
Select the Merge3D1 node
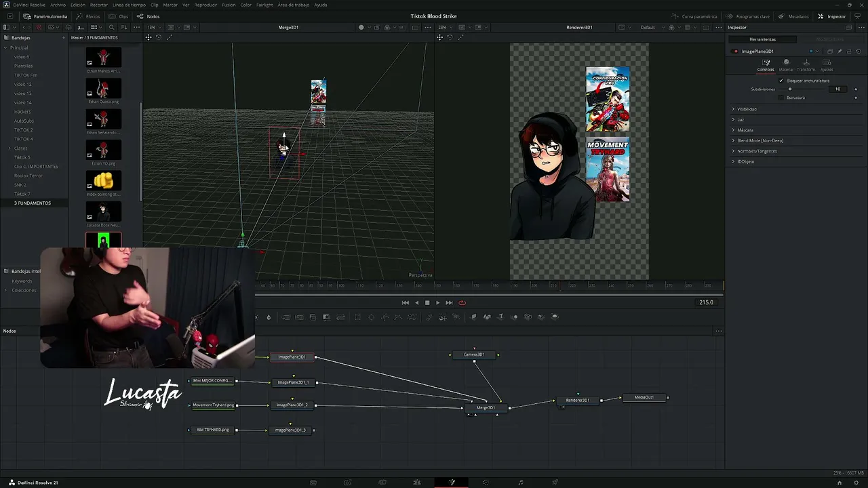coord(486,408)
